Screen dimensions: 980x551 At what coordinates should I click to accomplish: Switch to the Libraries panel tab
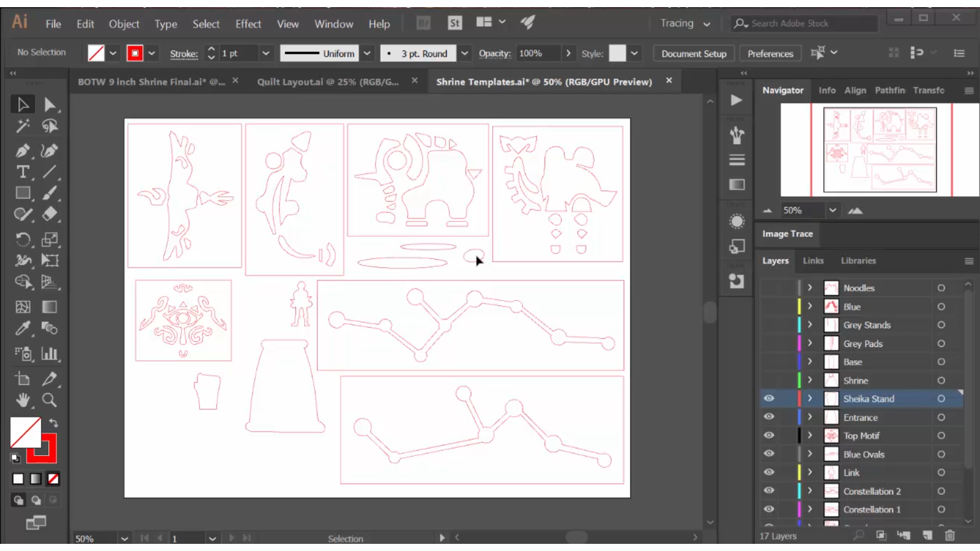(858, 261)
